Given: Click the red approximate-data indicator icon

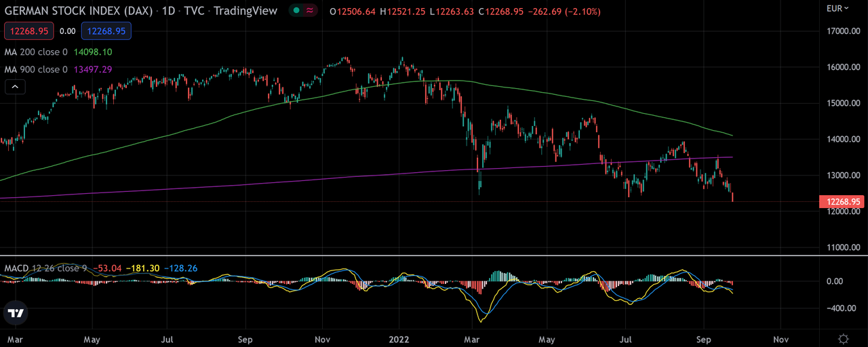Looking at the screenshot, I should pyautogui.click(x=311, y=12).
